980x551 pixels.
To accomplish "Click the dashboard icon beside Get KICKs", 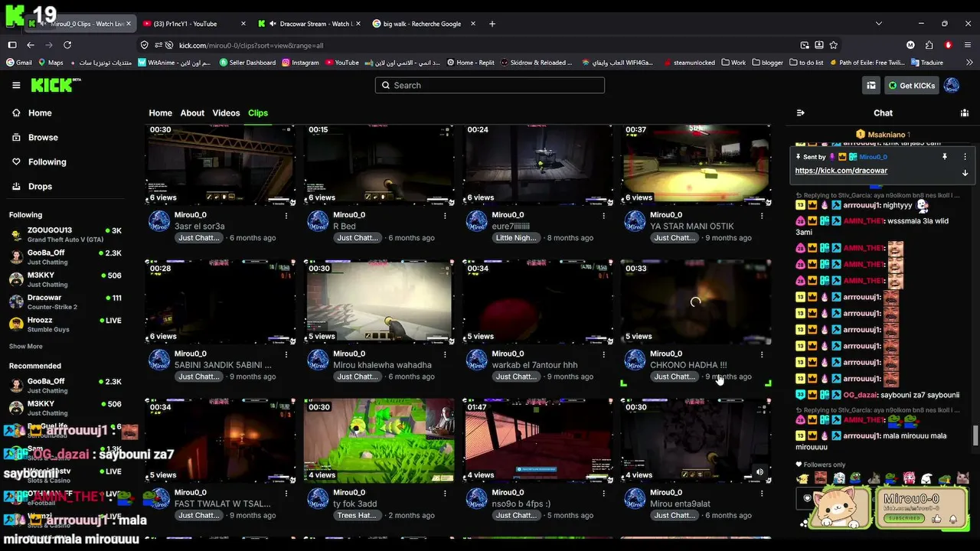I will coord(871,85).
